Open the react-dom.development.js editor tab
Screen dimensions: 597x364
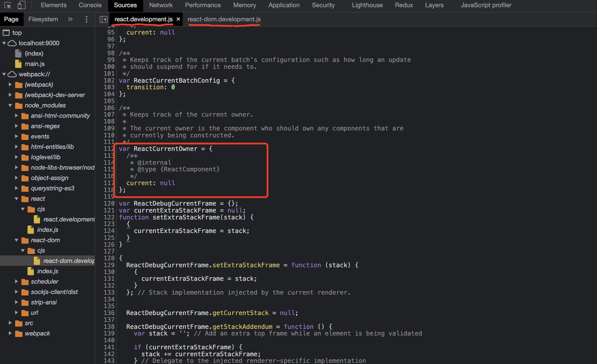[224, 19]
